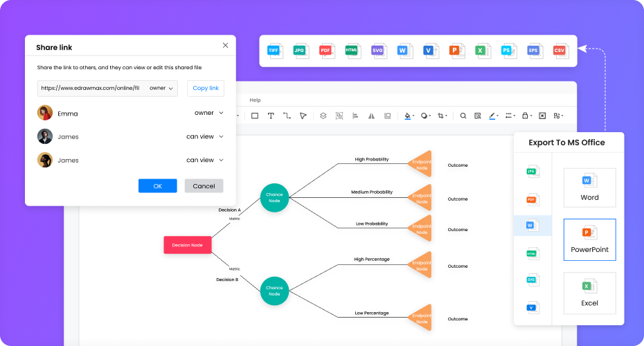
Task: Click the SVG icon in top format bar
Action: coord(378,51)
